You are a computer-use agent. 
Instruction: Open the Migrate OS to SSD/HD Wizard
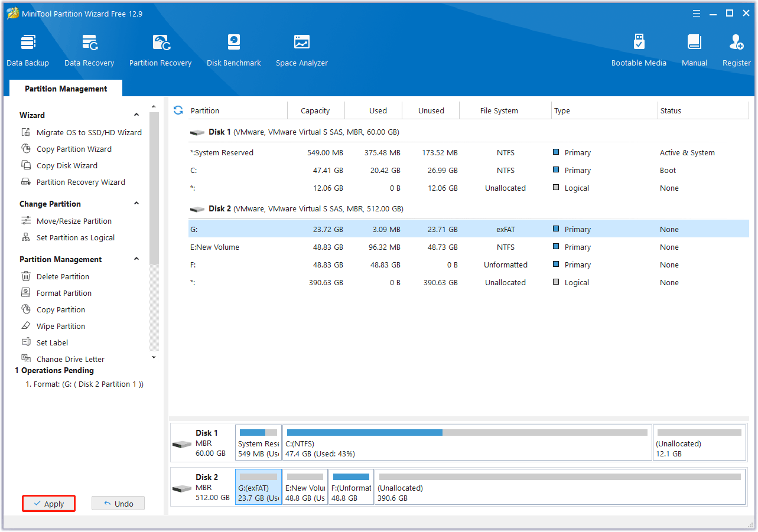point(89,132)
